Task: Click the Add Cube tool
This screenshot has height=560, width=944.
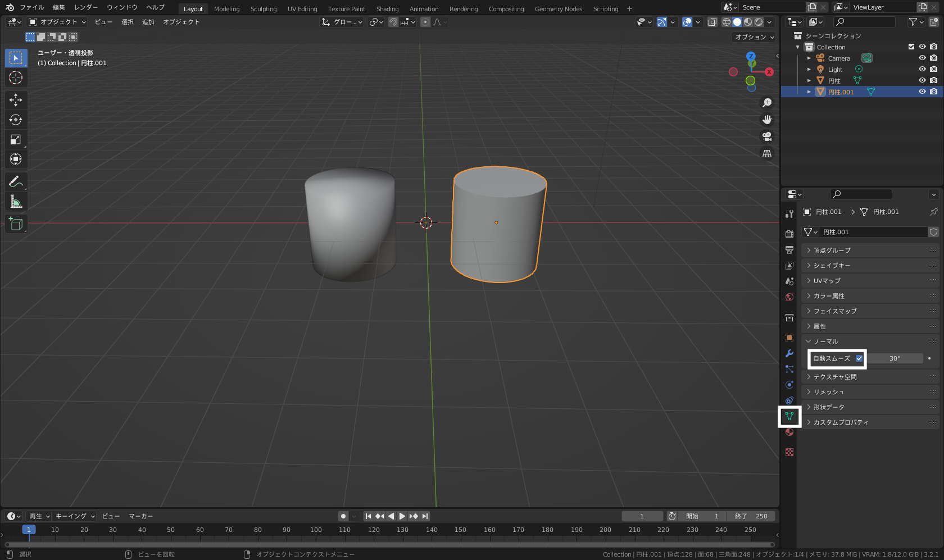Action: [16, 224]
